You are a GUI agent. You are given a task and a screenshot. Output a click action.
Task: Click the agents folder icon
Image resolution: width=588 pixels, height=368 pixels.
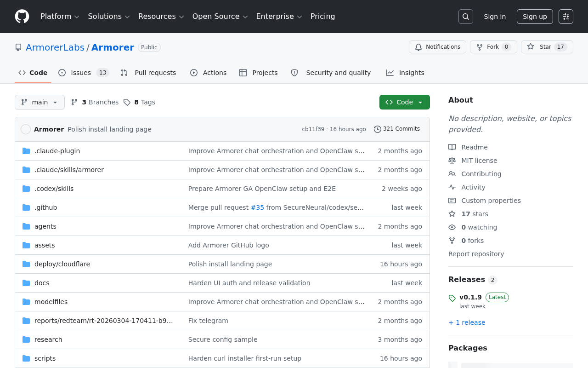coord(26,226)
